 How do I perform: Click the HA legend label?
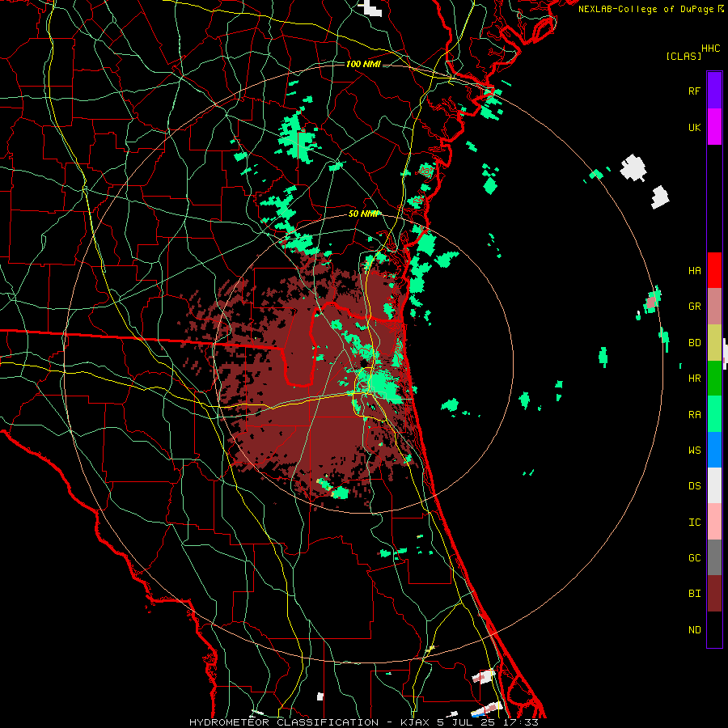pos(695,270)
